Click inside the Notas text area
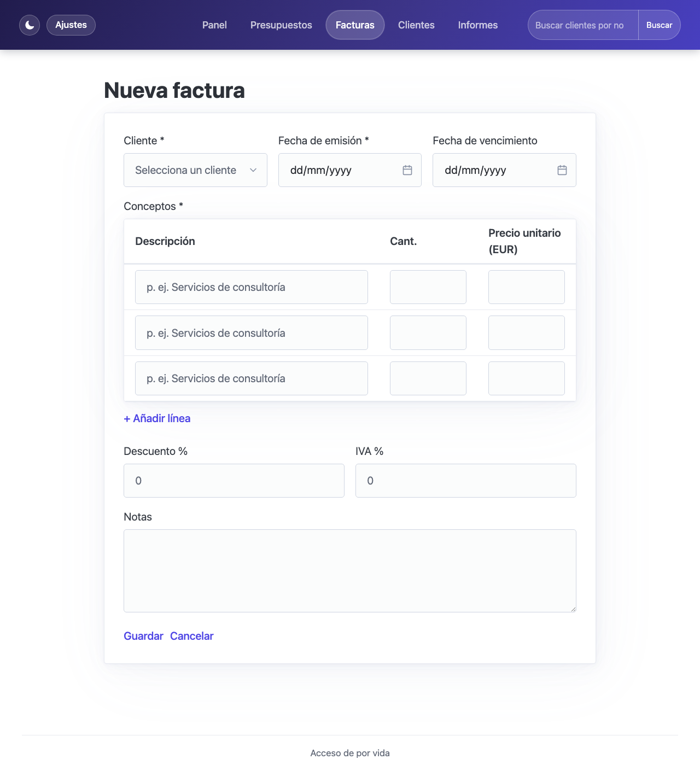The image size is (700, 771). click(350, 571)
